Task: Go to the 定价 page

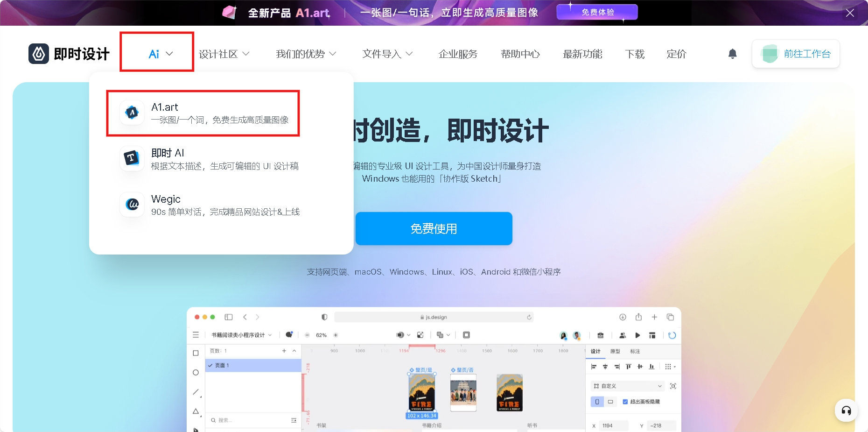Action: (676, 54)
